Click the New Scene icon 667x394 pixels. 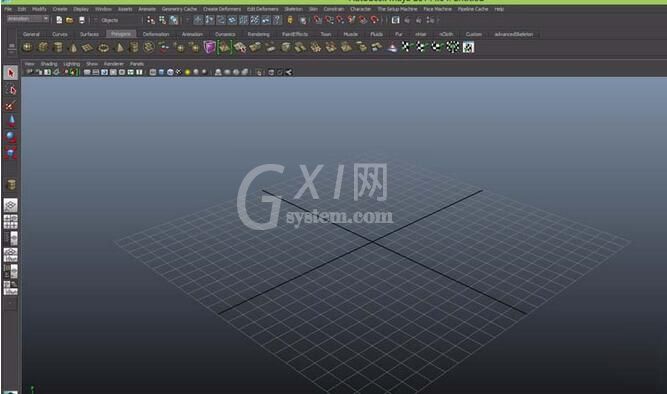(x=59, y=20)
